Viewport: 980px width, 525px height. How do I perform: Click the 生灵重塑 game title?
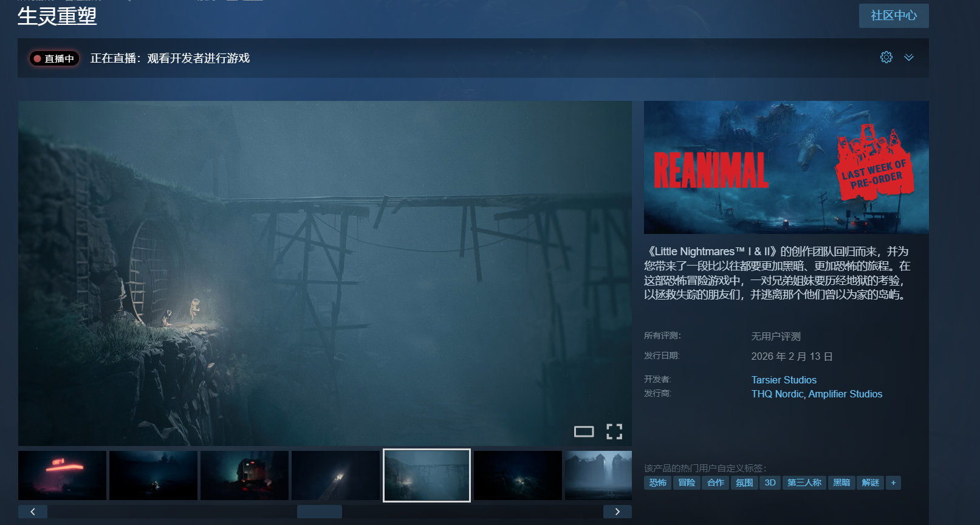point(57,16)
